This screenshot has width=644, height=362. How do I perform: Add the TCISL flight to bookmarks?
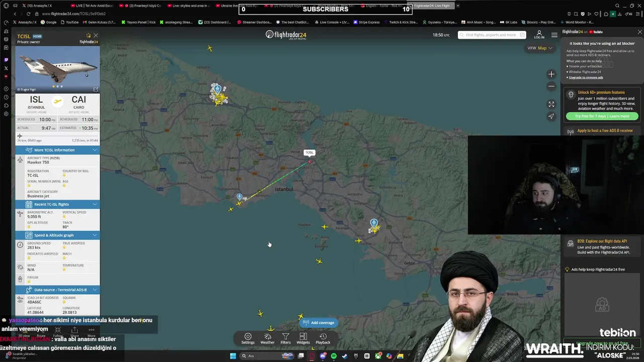tap(89, 36)
